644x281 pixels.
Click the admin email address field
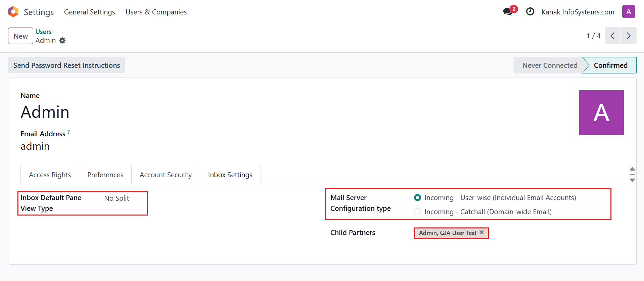(x=35, y=146)
